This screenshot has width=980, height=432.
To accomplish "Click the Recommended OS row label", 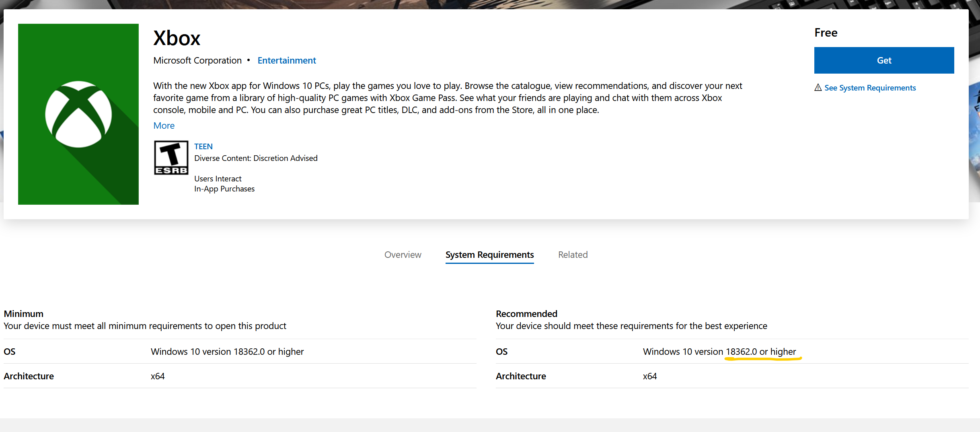I will [x=501, y=352].
